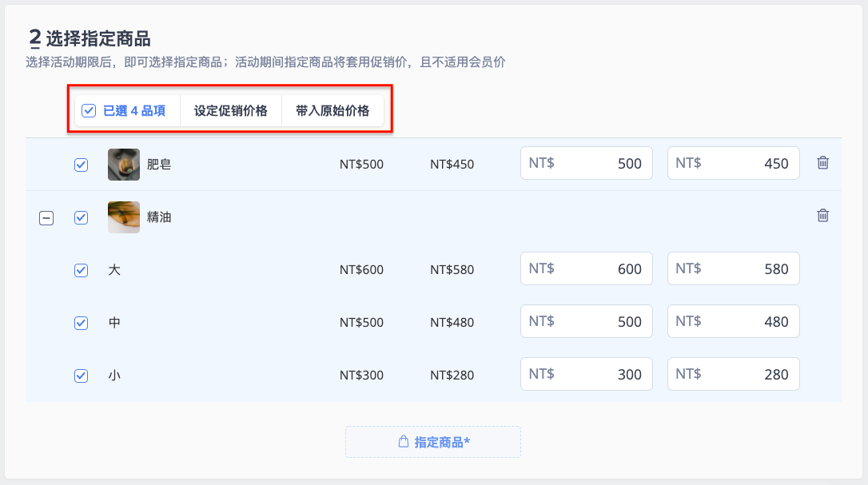Toggle the 已選 4 品項 select-all checkbox
Image resolution: width=868 pixels, height=485 pixels.
click(x=89, y=111)
